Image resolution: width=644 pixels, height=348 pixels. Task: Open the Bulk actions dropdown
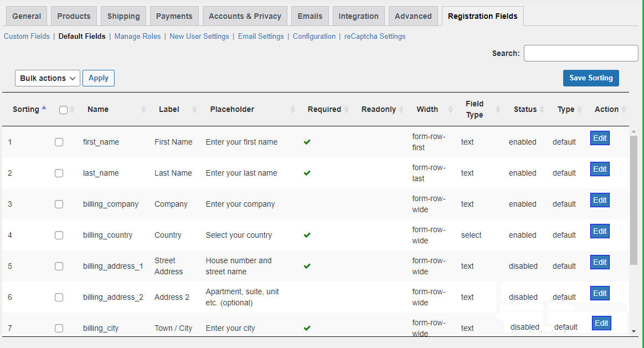(x=48, y=78)
